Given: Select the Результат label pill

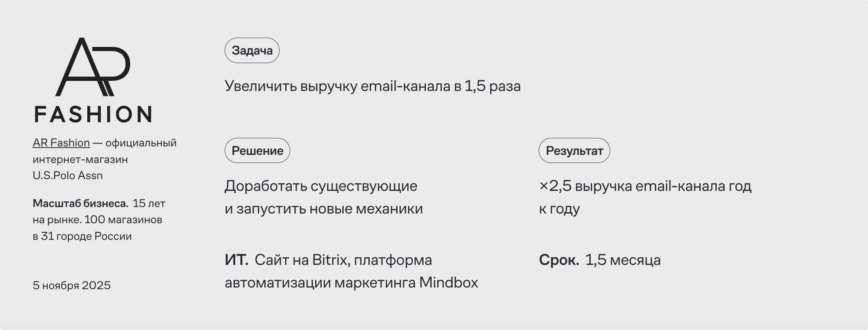Looking at the screenshot, I should [574, 151].
